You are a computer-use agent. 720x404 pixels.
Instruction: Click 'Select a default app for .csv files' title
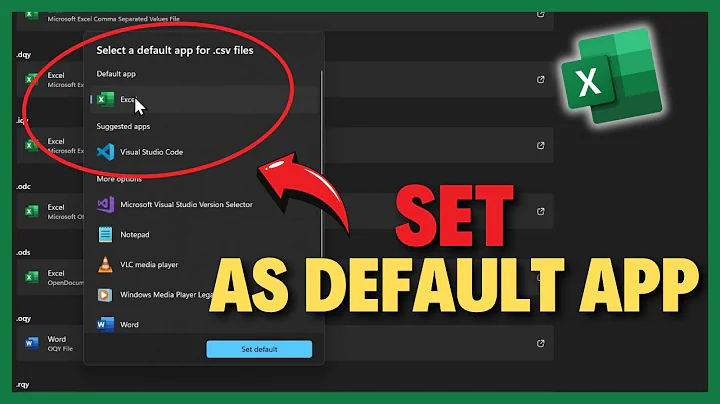(x=174, y=50)
